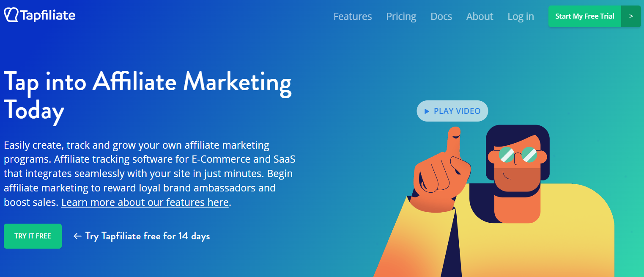The height and width of the screenshot is (277, 644).
Task: Click the Tapfiliate wordmark text
Action: click(x=48, y=16)
